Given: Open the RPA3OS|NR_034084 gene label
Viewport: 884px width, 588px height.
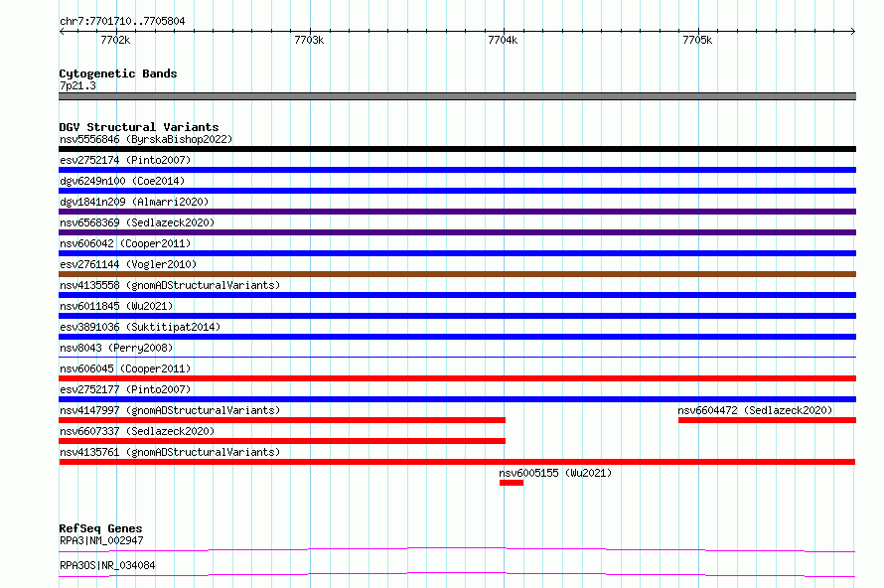Looking at the screenshot, I should tap(107, 565).
